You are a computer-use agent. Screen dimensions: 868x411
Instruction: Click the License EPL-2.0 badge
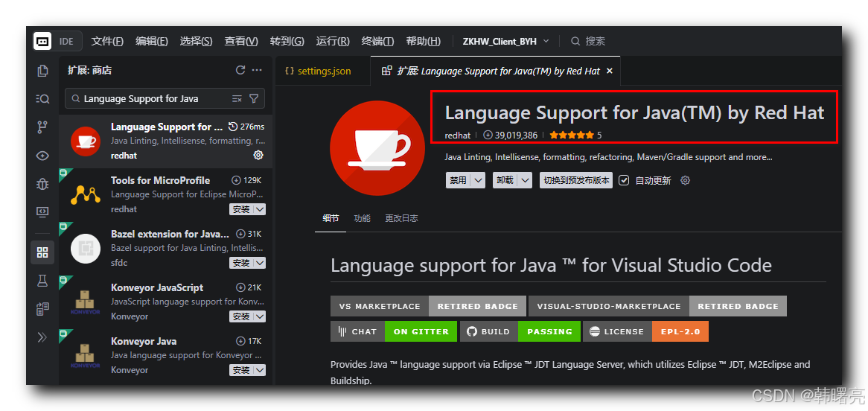645,331
